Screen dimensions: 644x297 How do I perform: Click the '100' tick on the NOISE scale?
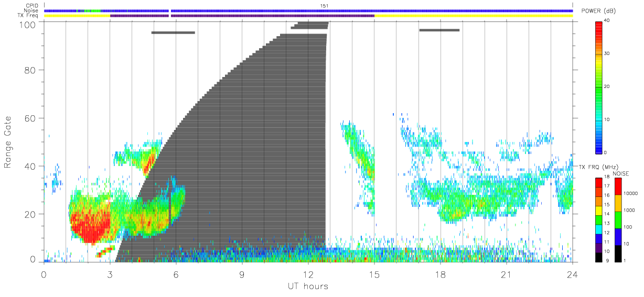coord(627,227)
